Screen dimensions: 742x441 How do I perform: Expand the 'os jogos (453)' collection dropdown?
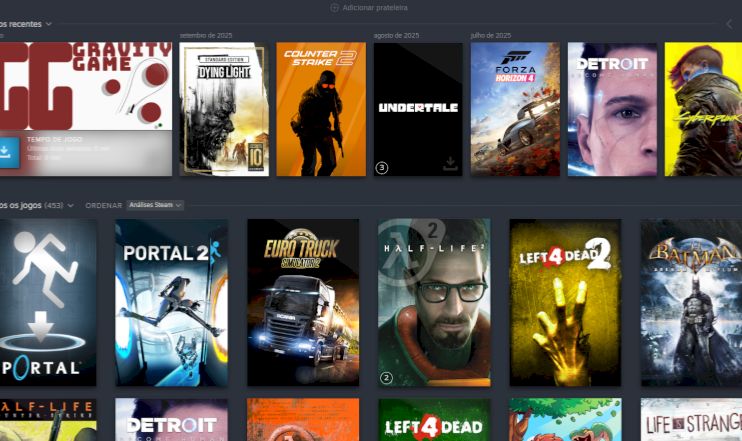(x=71, y=205)
